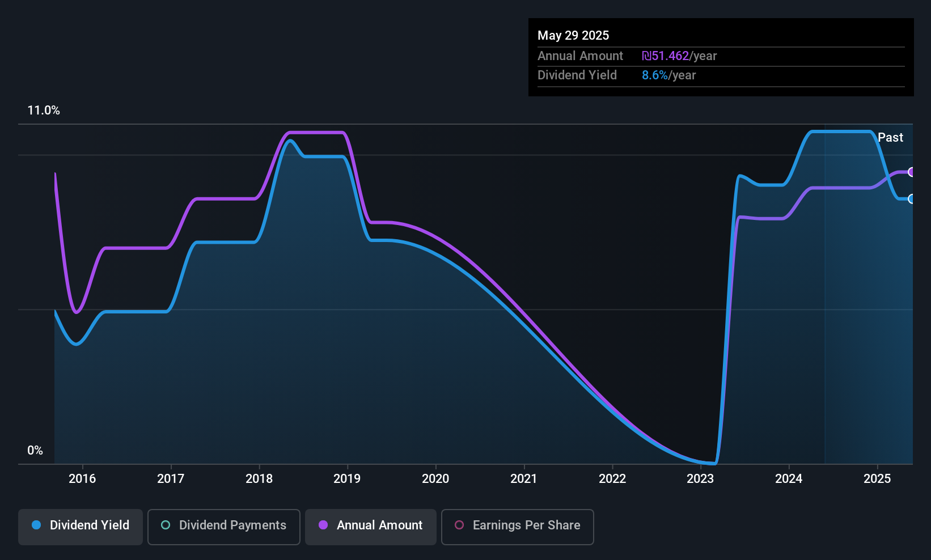
Task: Click the 2025 x-axis label
Action: coord(877,478)
